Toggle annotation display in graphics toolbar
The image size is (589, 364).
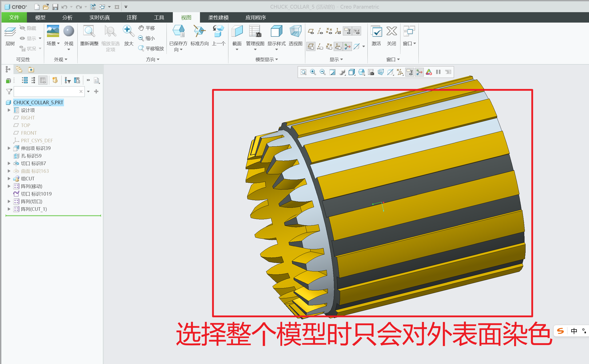[410, 72]
